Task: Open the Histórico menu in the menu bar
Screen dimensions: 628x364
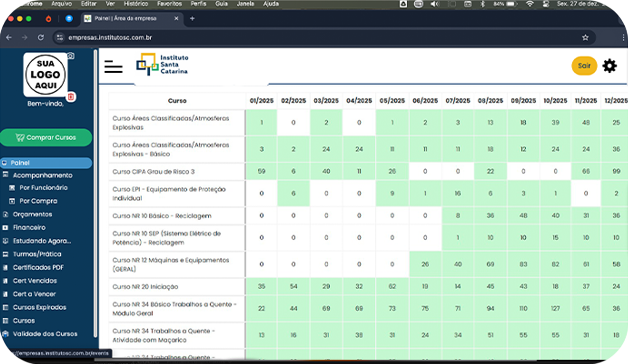Action: coord(136,4)
